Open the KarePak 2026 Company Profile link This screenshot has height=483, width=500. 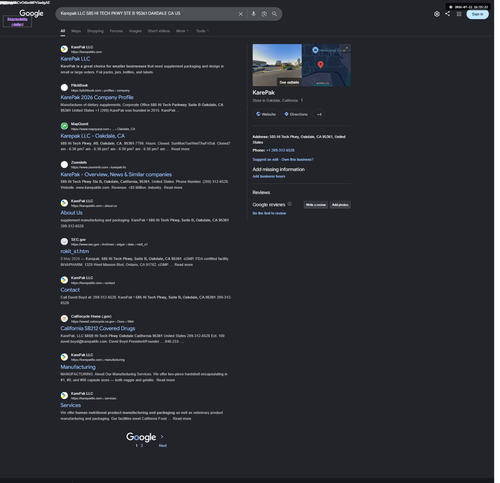tap(97, 97)
